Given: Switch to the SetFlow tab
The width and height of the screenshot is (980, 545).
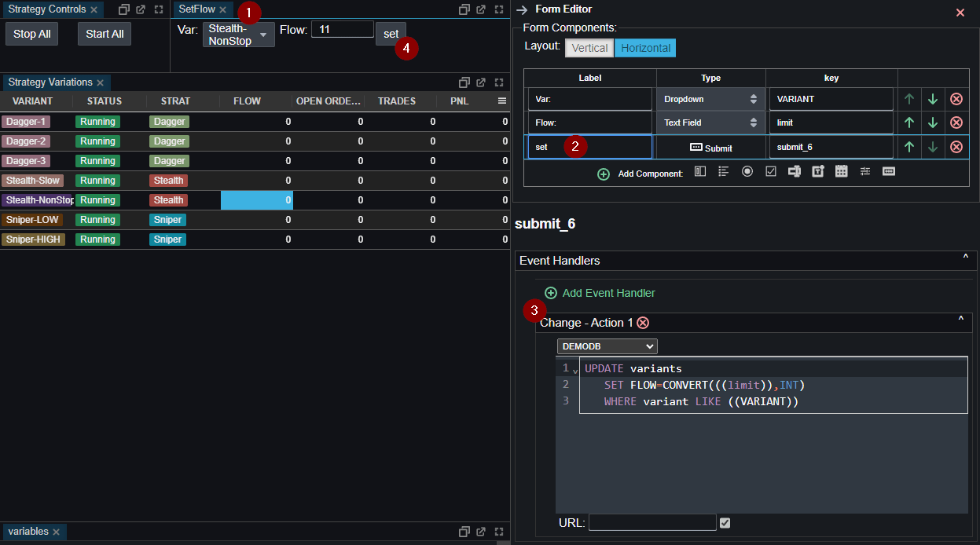Looking at the screenshot, I should coord(197,9).
